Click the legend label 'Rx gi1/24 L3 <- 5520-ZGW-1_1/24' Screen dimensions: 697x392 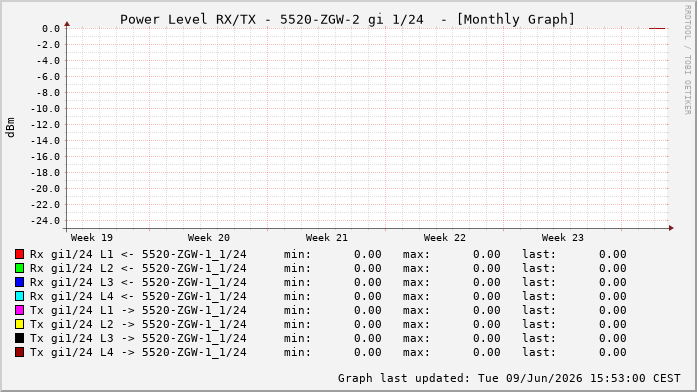[x=138, y=282]
